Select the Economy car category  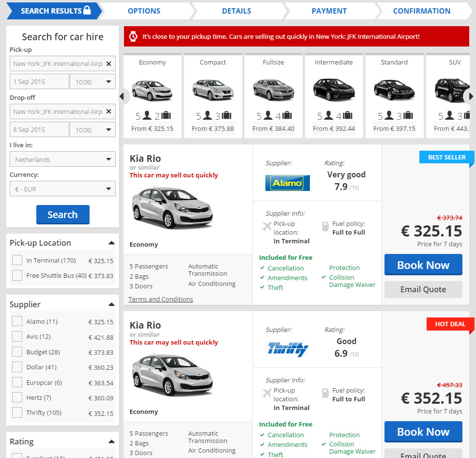click(x=153, y=96)
